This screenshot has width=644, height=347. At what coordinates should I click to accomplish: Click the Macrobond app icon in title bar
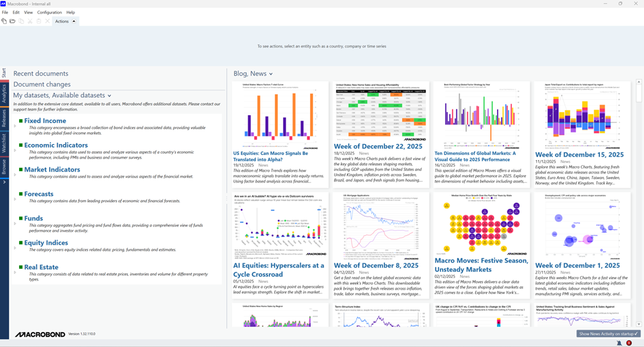pyautogui.click(x=3, y=3)
